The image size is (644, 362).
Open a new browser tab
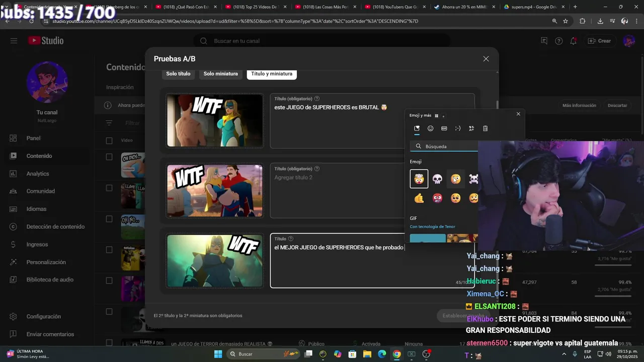(575, 7)
